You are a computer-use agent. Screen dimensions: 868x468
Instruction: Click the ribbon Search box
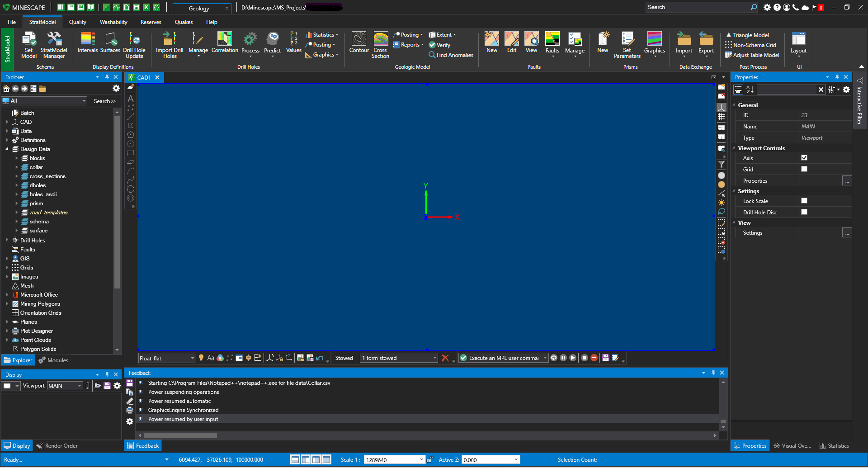698,7
